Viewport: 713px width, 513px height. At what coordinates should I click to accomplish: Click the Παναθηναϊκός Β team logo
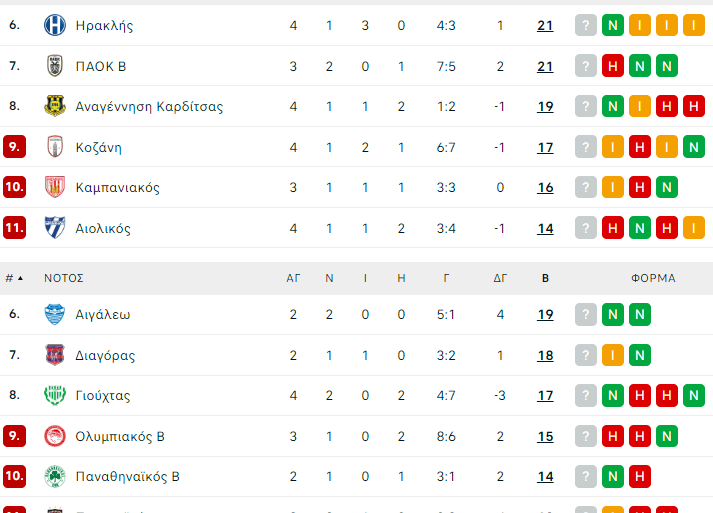[55, 476]
